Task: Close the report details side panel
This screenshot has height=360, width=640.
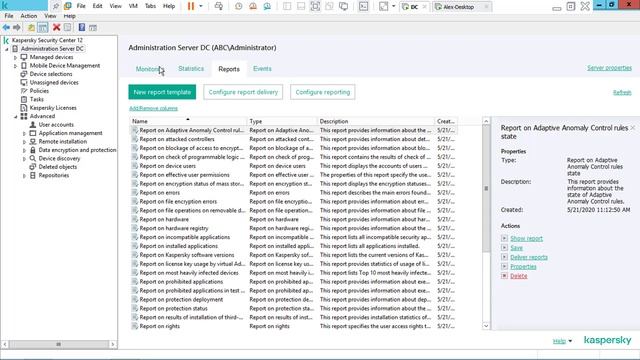Action: (x=633, y=128)
